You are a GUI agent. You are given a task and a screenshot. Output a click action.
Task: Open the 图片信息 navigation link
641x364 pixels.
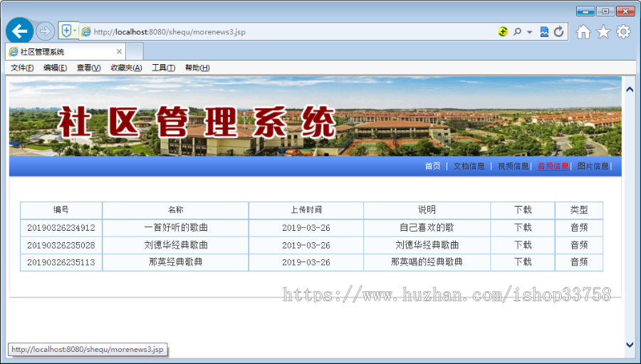coord(593,166)
